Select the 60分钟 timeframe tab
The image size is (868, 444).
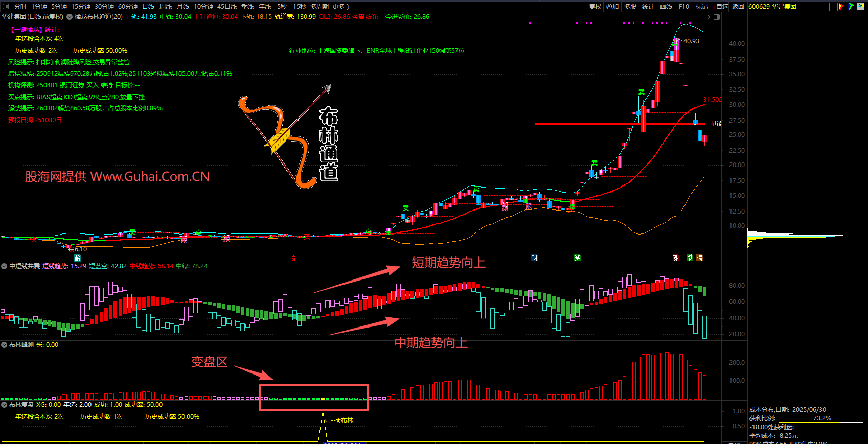(128, 7)
